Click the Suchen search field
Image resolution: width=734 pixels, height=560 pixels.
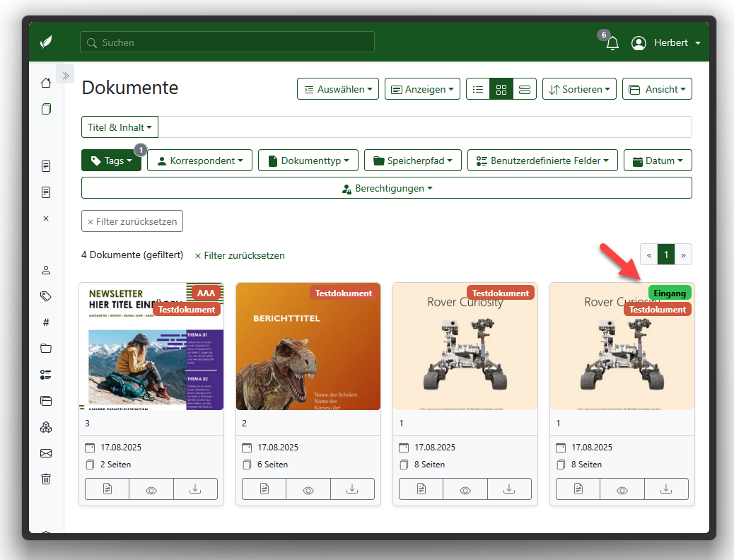[227, 42]
